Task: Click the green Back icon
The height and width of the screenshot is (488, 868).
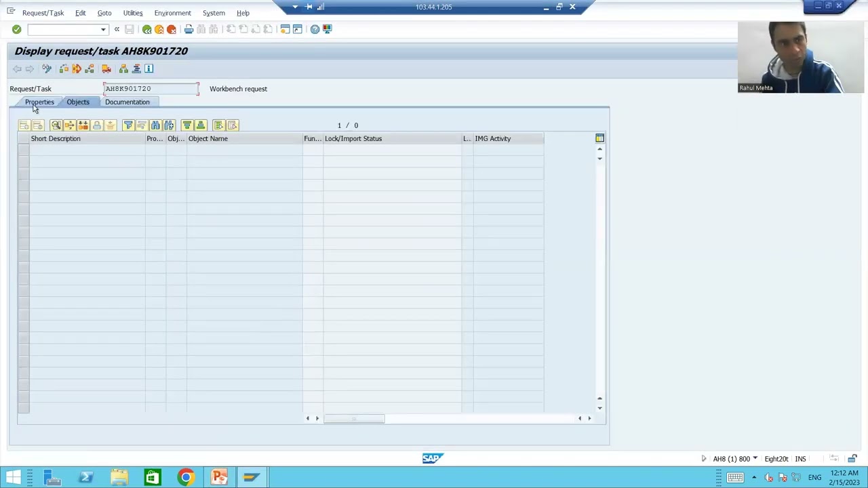Action: coord(146,29)
